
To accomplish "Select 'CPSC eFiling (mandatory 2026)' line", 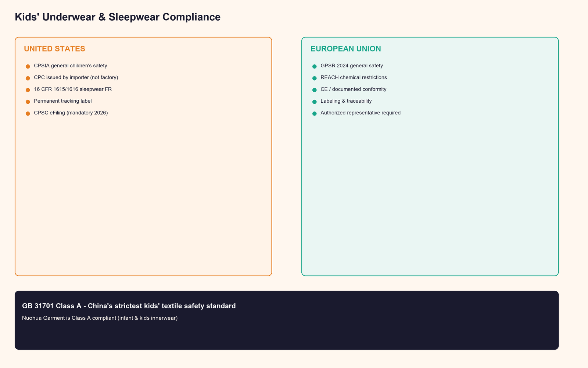I will point(71,113).
